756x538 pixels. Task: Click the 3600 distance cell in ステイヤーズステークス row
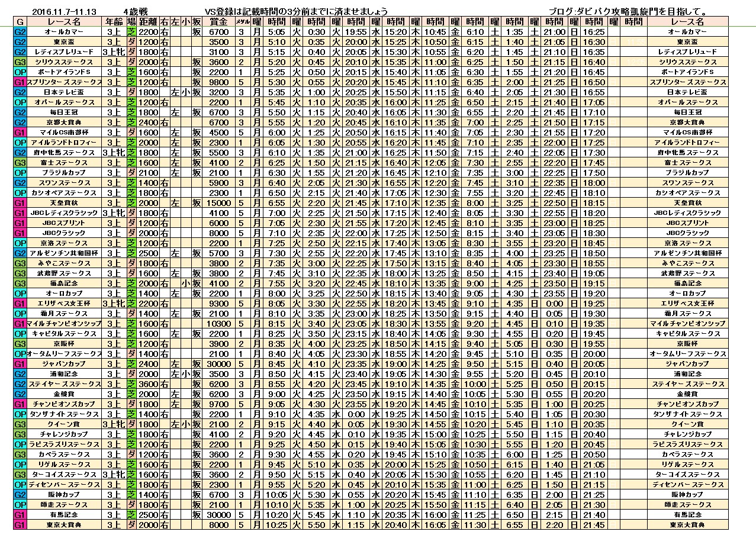click(148, 384)
